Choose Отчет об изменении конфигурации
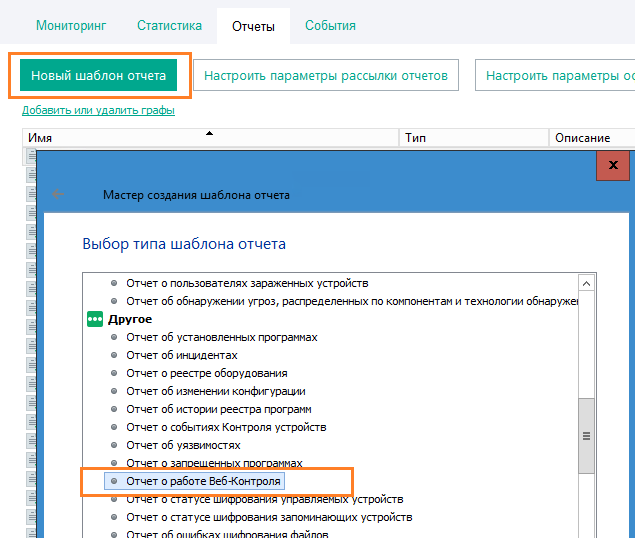Viewport: 635px width, 538px height. coord(215,391)
